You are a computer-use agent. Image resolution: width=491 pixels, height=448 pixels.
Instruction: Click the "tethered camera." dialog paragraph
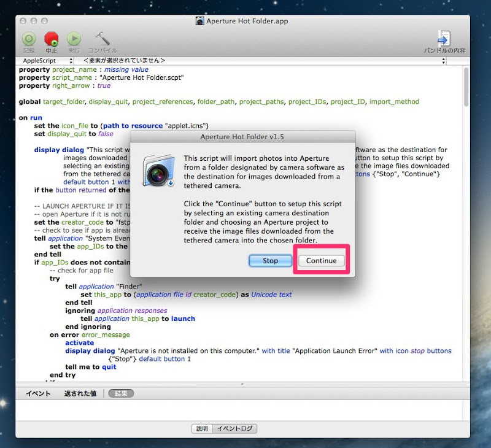(x=264, y=172)
